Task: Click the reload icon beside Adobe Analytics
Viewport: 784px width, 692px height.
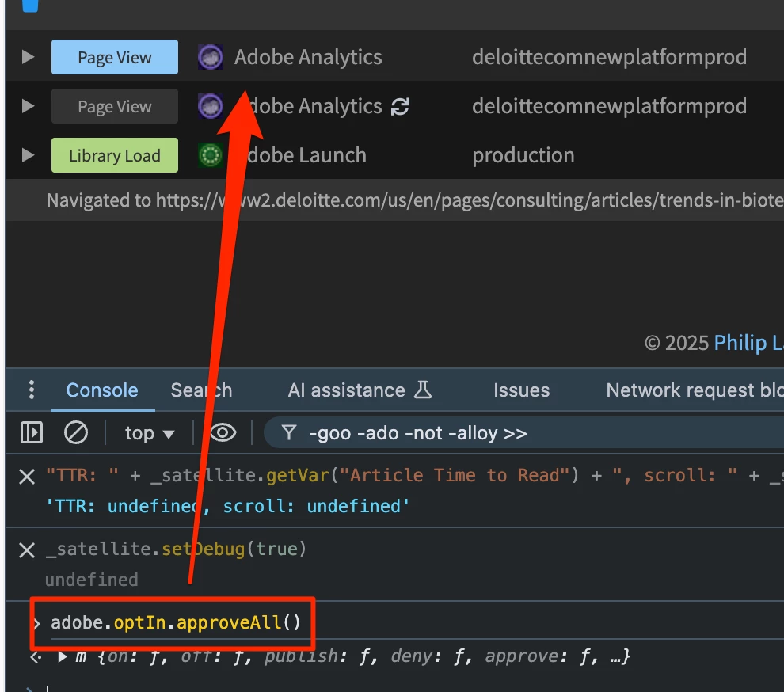Action: point(400,107)
